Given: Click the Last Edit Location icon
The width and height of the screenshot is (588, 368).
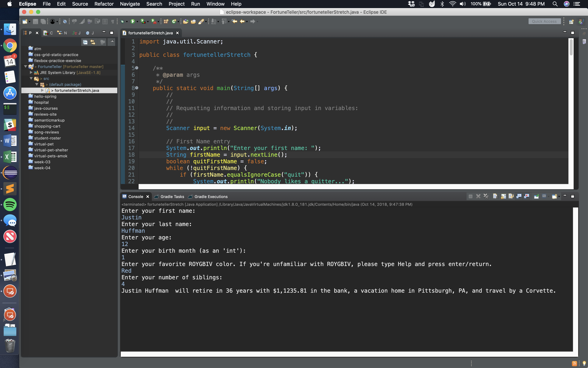Looking at the screenshot, I should (234, 21).
